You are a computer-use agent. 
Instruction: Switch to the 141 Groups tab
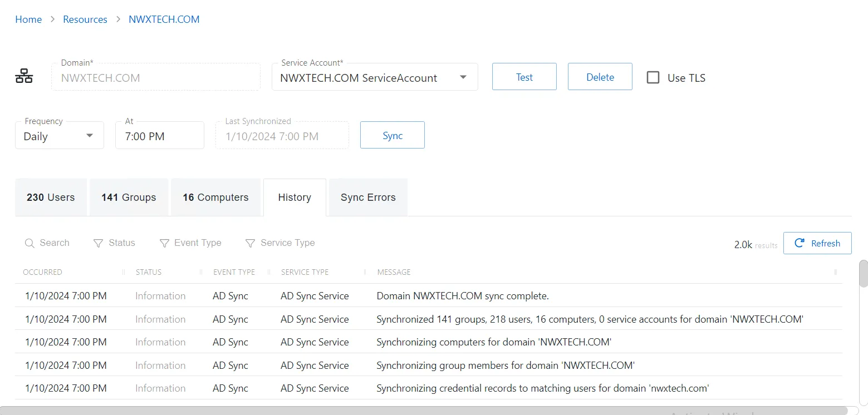tap(129, 197)
